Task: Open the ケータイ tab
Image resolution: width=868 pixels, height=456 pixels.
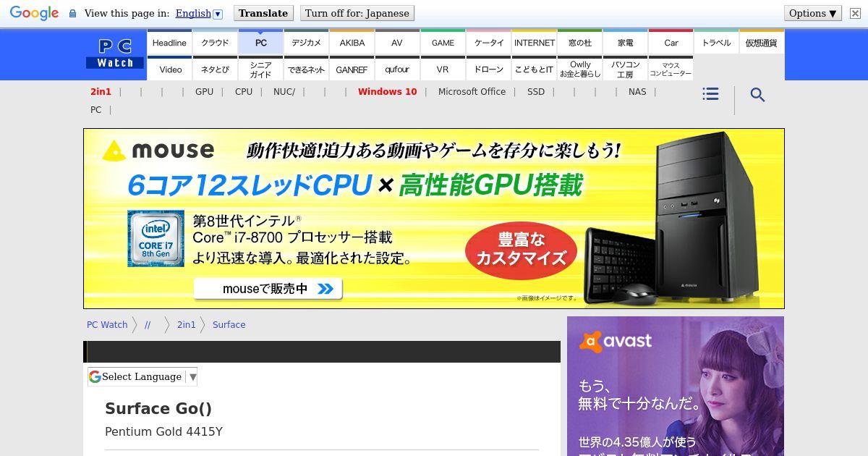Action: (489, 42)
